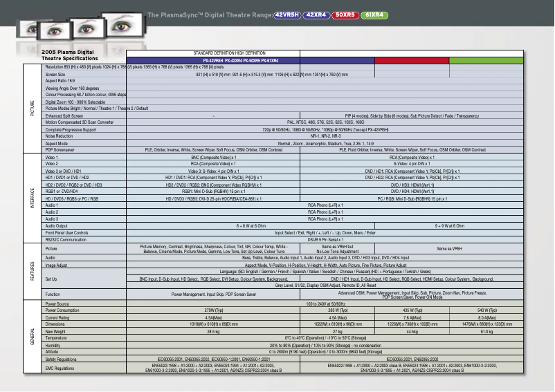Click 'RS232C Communication' row label
Image resolution: width=555 pixels, height=392 pixels.
coord(66,240)
